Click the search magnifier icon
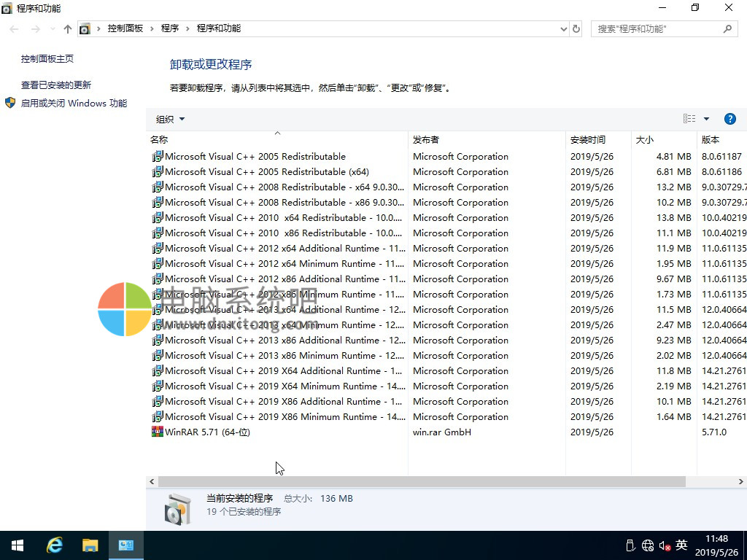The image size is (747, 560). [x=727, y=29]
